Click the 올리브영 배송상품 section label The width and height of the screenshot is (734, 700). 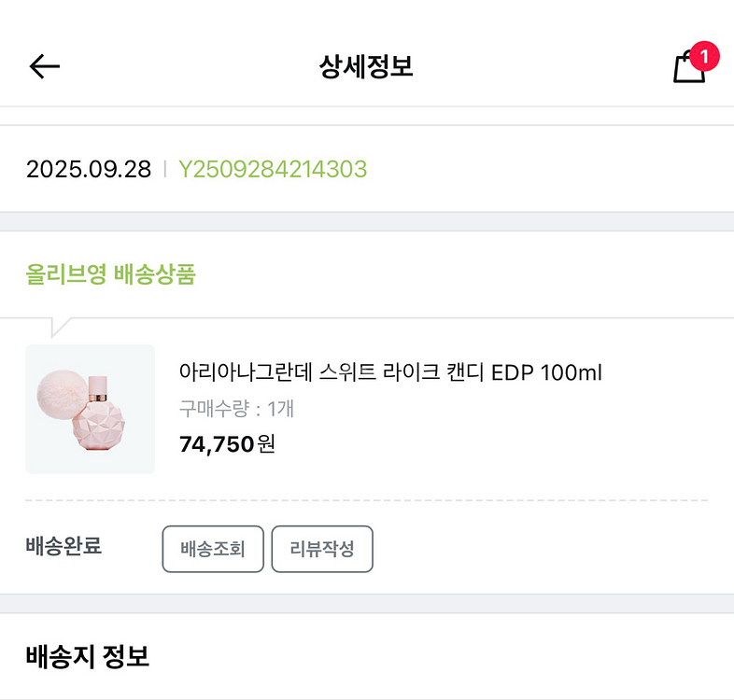tap(110, 274)
